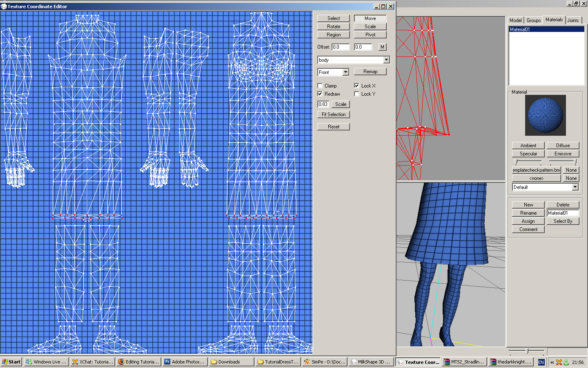Open the Front view dropdown

(345, 72)
